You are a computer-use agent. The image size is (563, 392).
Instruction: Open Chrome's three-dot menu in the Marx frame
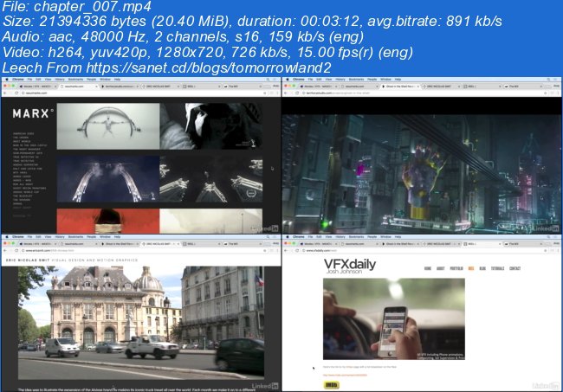pos(277,93)
